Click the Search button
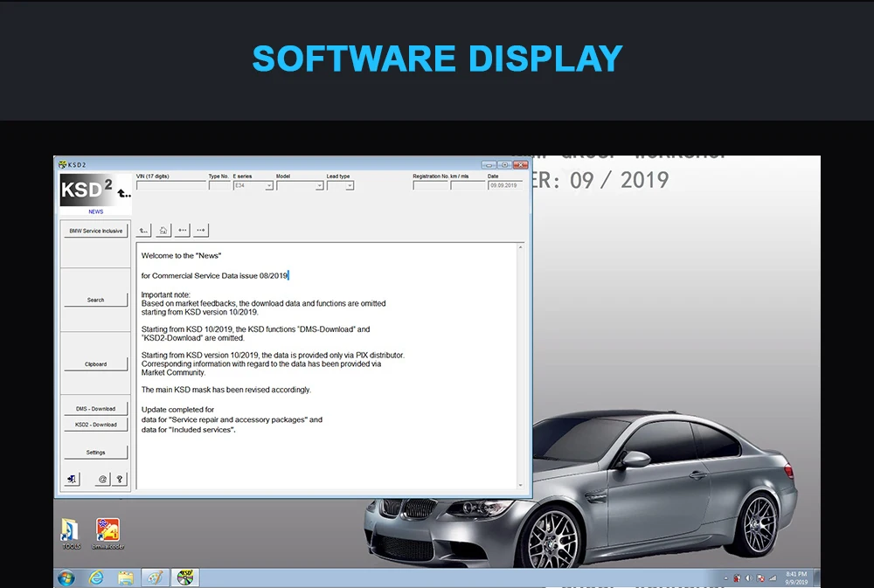Screen dimensions: 874x588 click(96, 300)
